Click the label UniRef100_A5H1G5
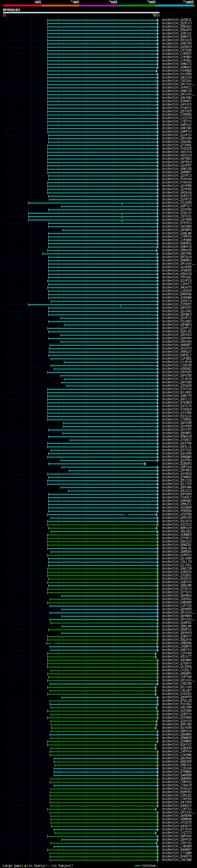 click(x=176, y=250)
